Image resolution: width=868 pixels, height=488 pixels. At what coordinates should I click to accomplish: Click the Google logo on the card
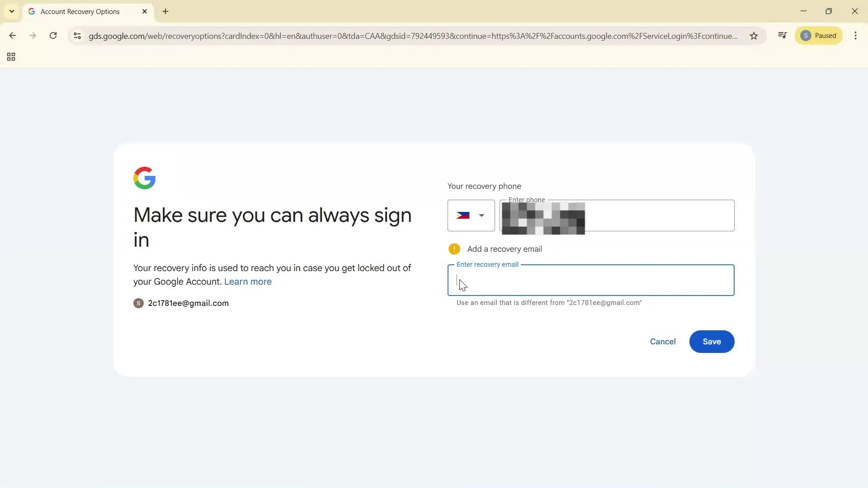coord(144,178)
